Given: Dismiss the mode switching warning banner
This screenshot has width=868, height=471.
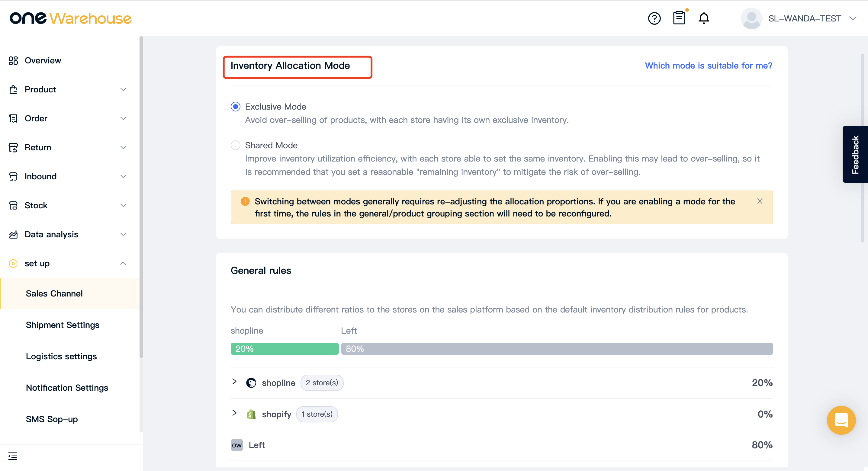Looking at the screenshot, I should [760, 201].
